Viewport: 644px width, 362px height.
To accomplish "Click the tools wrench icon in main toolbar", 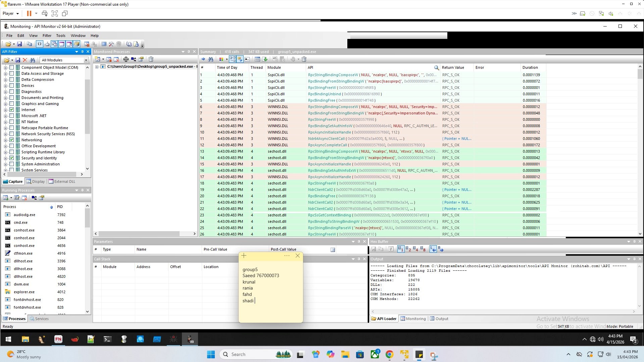I will click(x=111, y=44).
